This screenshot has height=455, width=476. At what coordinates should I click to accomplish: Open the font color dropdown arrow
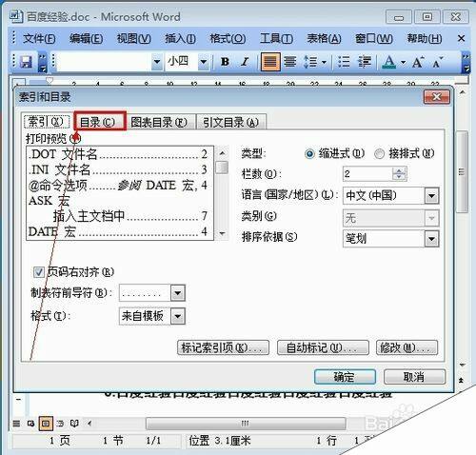tap(403, 62)
